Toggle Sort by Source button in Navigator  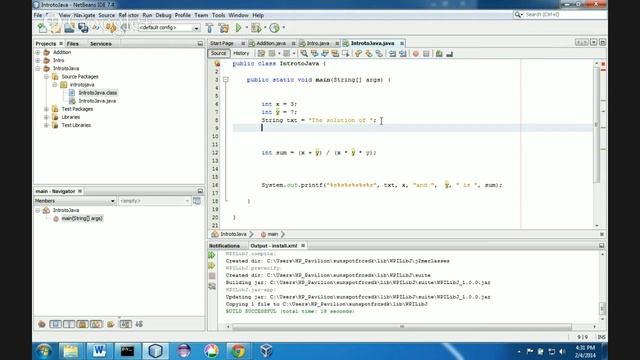(139, 324)
